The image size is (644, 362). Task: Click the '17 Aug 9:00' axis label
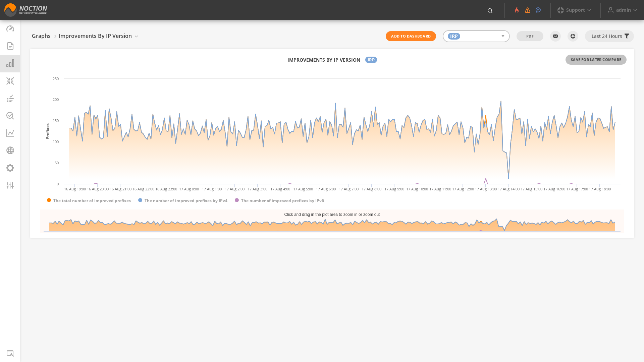pos(394,189)
